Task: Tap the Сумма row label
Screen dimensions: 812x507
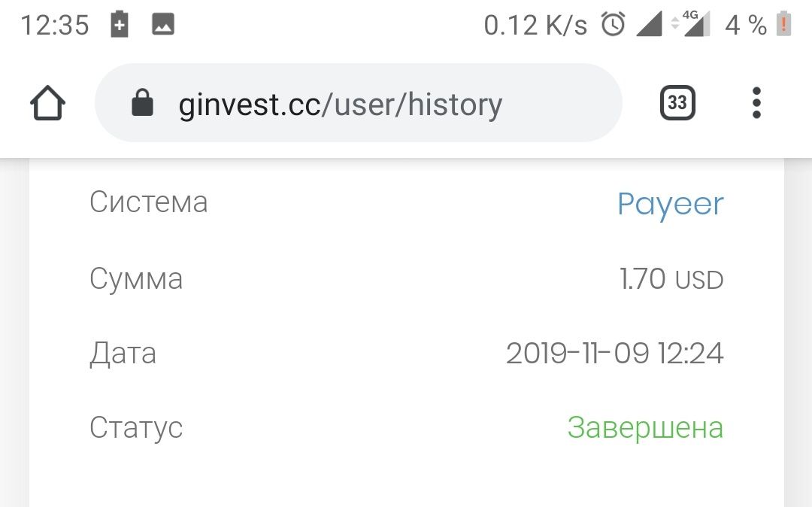Action: coord(136,279)
